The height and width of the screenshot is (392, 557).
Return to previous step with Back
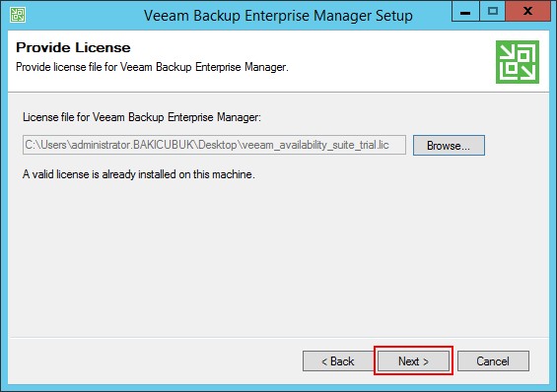click(338, 361)
